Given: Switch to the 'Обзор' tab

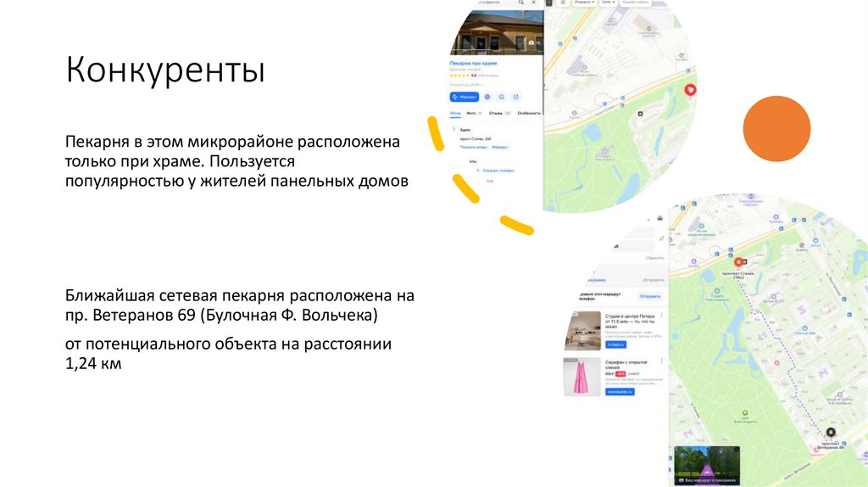Looking at the screenshot, I should (455, 113).
